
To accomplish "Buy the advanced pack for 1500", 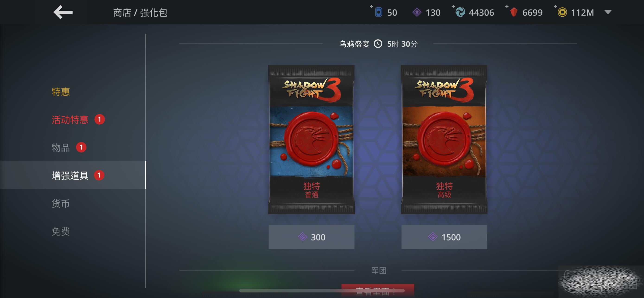I will 444,237.
